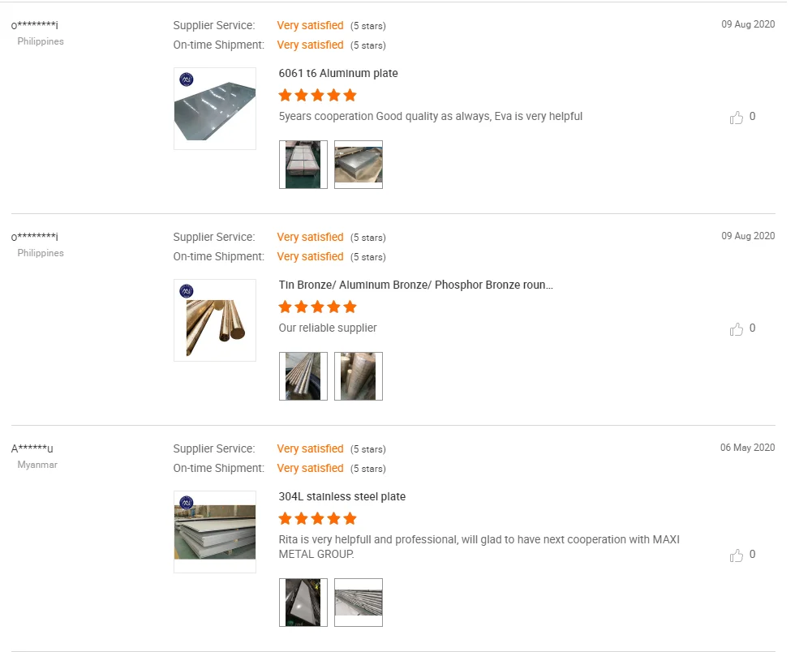
Task: Open first review photo of aluminum plate
Action: point(303,165)
